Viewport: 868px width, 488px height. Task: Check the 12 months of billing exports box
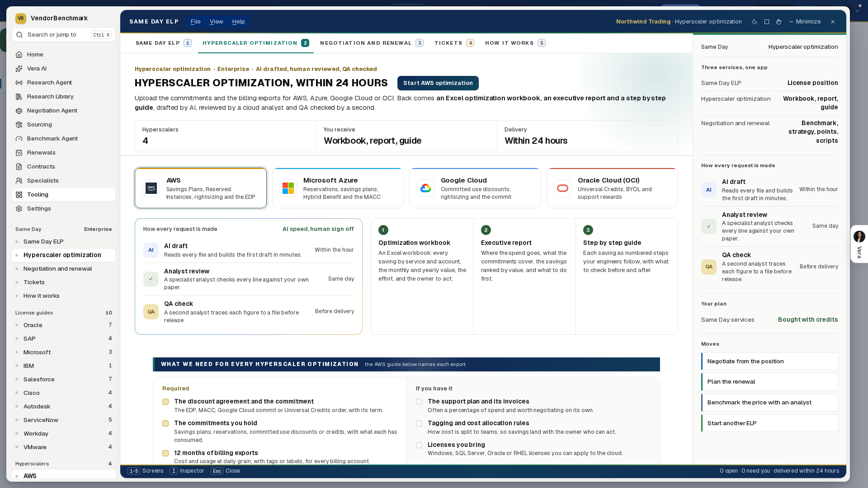[165, 453]
